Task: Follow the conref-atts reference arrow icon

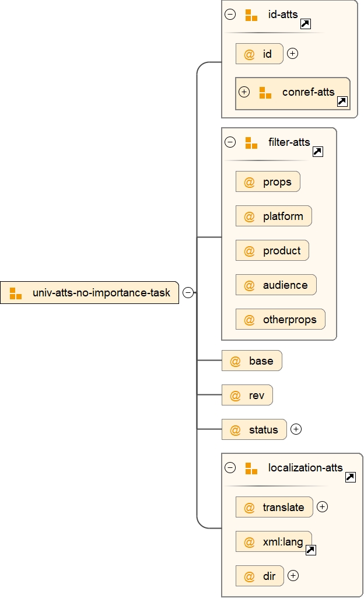Action: pyautogui.click(x=342, y=102)
